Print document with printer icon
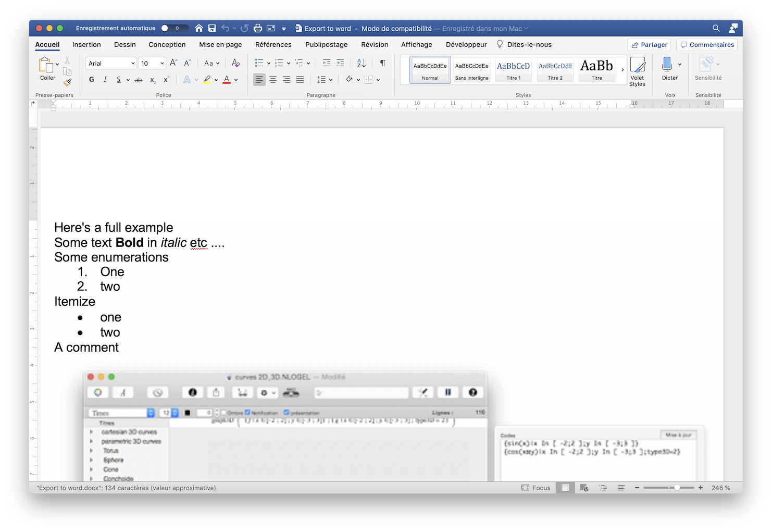The width and height of the screenshot is (772, 532). point(257,28)
